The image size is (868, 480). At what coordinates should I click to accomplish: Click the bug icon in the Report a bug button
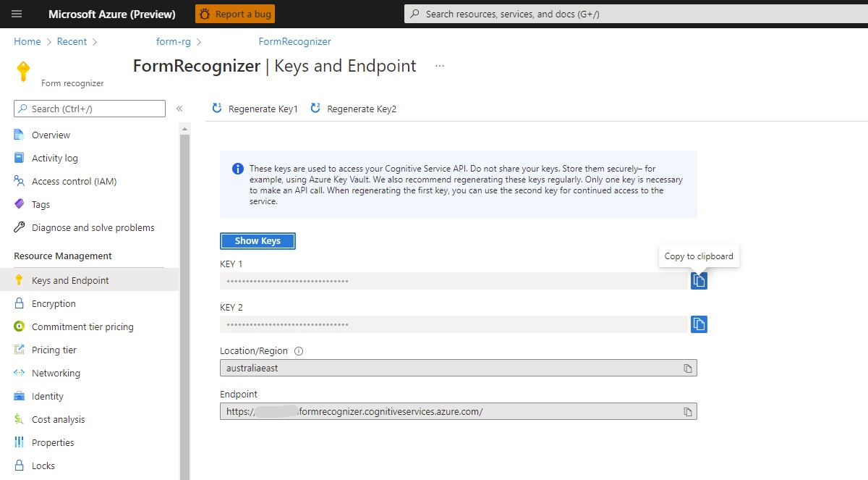pyautogui.click(x=205, y=14)
